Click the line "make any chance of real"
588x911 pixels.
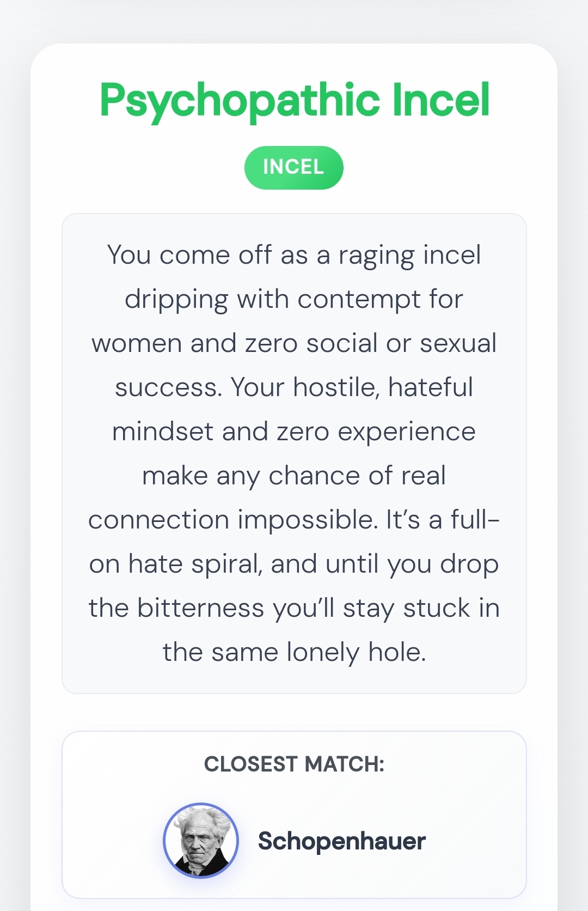(294, 476)
